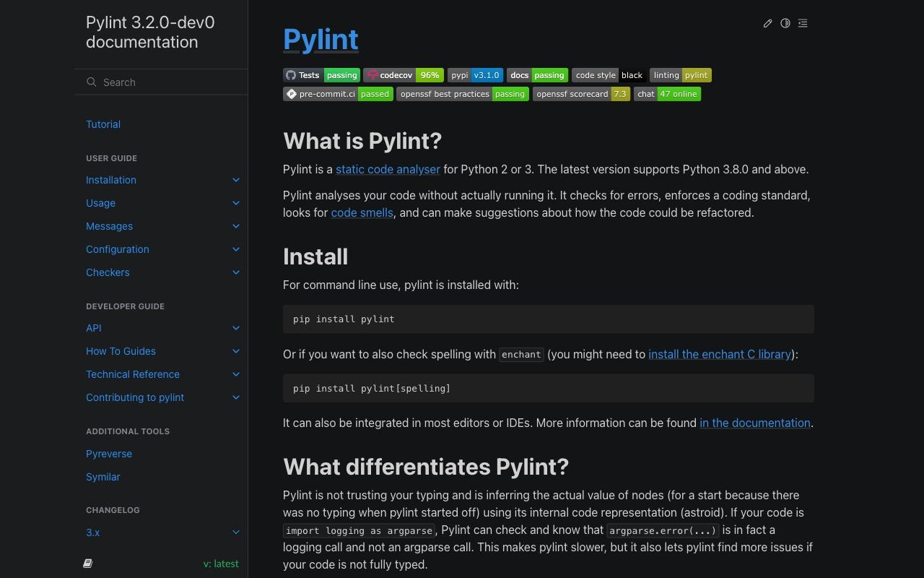
Task: Follow the static code analyser link
Action: click(388, 169)
